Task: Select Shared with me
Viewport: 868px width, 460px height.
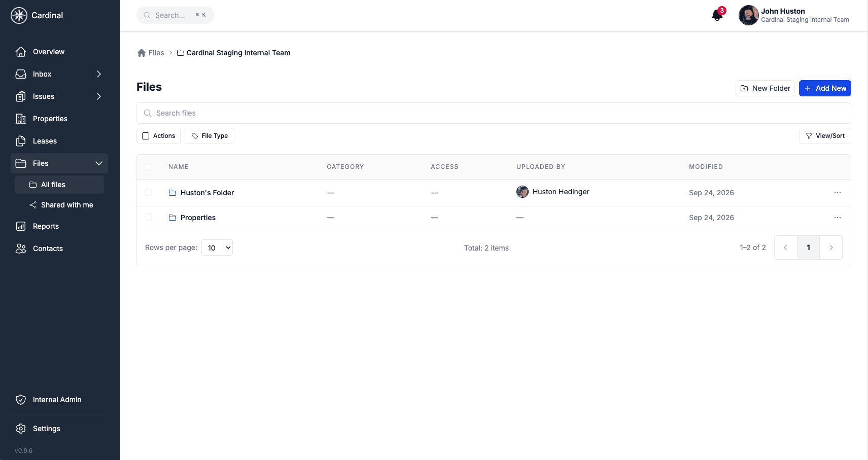Action: point(59,205)
